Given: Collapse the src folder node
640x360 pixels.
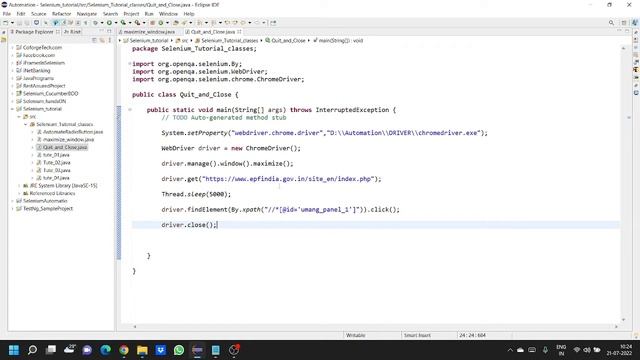Looking at the screenshot, I should point(19,117).
